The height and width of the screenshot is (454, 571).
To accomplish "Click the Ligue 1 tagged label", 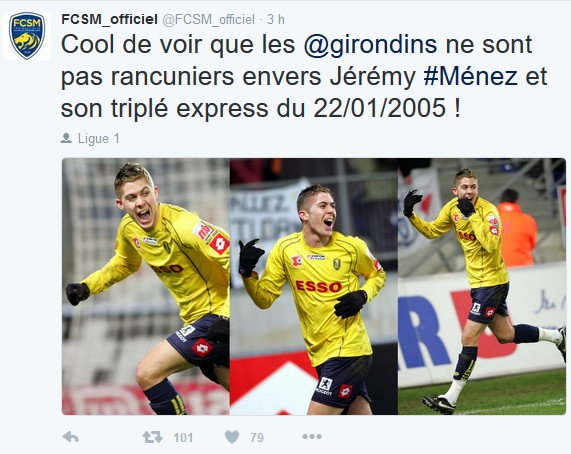I will click(x=99, y=138).
